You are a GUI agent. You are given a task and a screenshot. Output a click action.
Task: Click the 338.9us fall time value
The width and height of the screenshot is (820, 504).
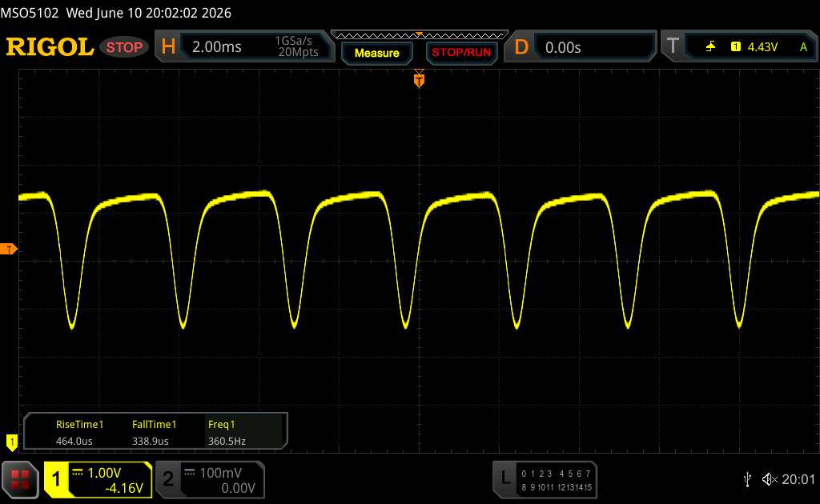(x=150, y=442)
